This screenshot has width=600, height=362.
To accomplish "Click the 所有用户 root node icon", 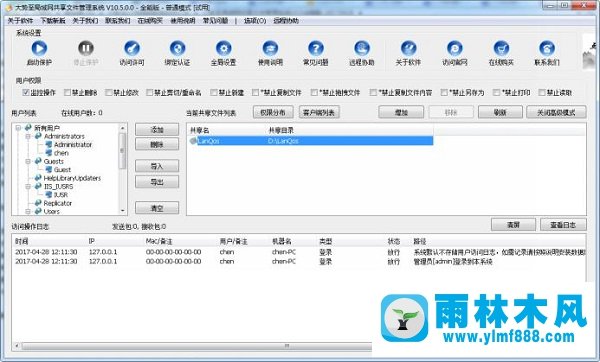I will pyautogui.click(x=28, y=127).
